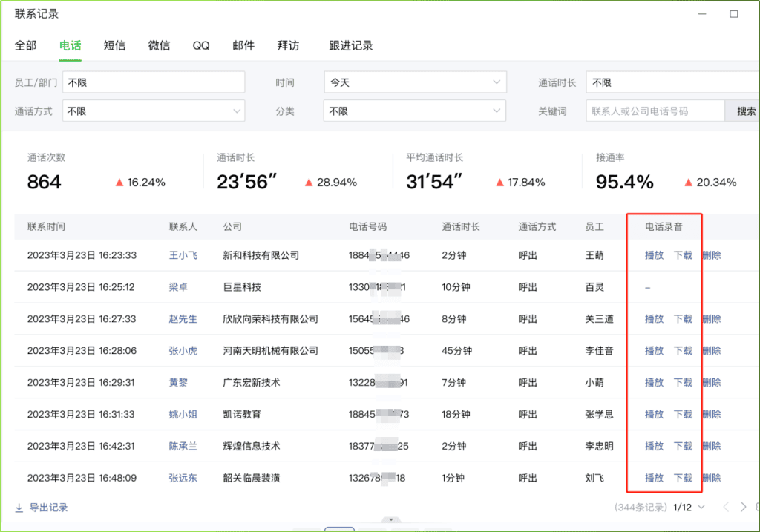Switch to the 微信 tab
The image size is (760, 532).
coord(159,45)
